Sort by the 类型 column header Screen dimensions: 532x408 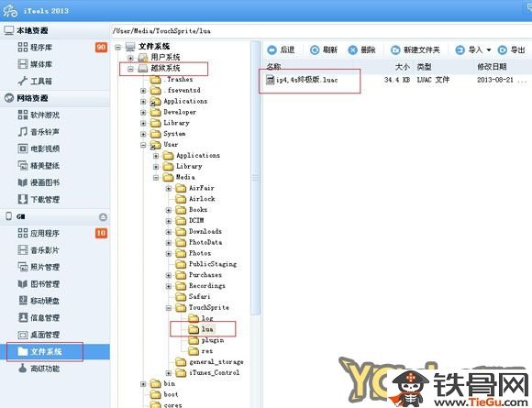425,67
